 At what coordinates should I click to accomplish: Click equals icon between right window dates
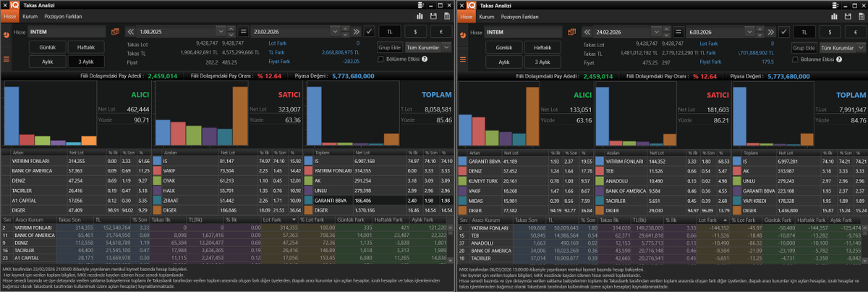(679, 32)
